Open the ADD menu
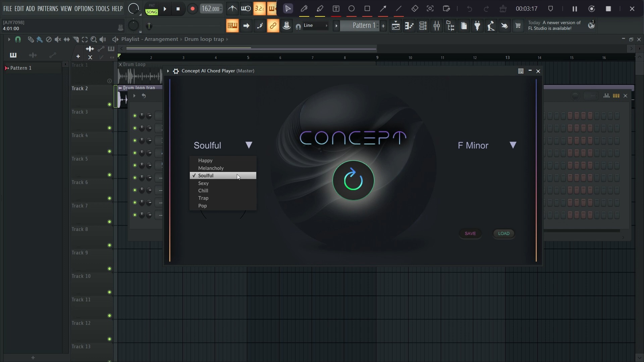Viewport: 644px width, 362px height. (x=30, y=9)
